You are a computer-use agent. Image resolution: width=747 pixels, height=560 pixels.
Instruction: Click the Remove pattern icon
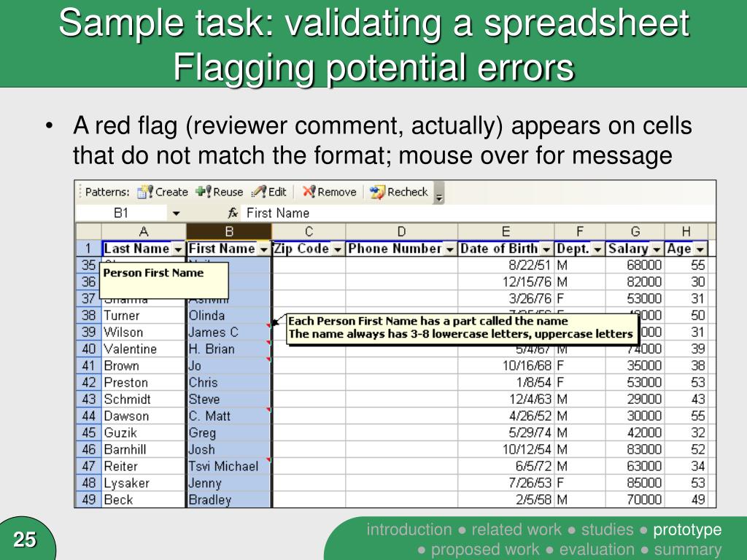pos(309,192)
